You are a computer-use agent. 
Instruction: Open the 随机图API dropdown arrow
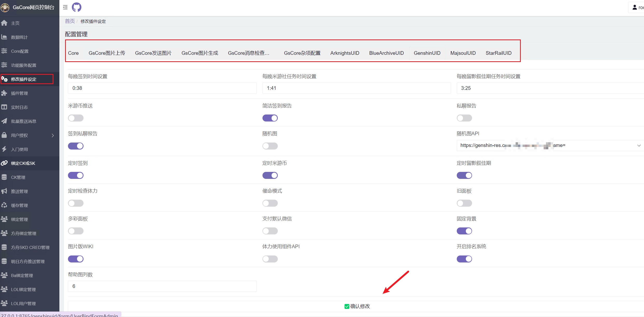(639, 145)
